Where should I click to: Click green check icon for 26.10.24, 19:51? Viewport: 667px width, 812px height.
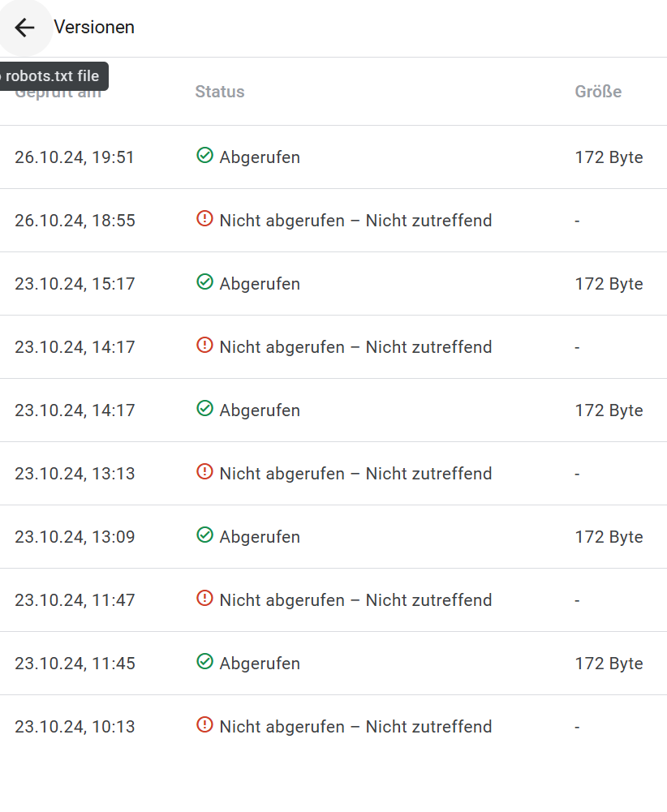click(205, 155)
